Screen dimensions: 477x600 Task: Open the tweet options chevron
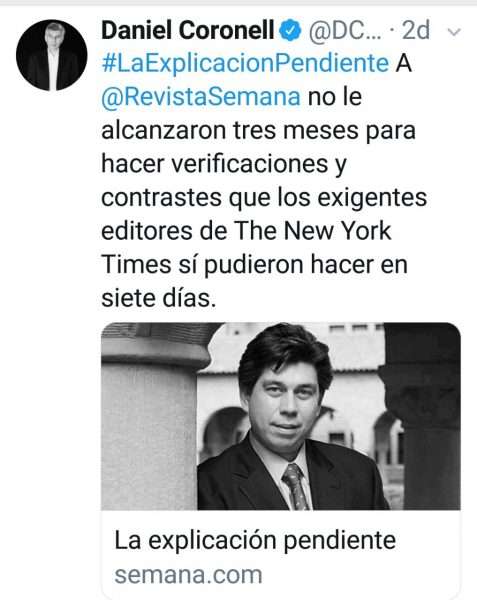[x=454, y=32]
